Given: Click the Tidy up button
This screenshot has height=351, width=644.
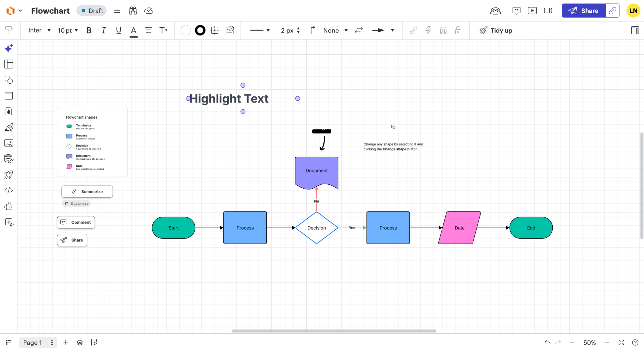Looking at the screenshot, I should tap(496, 30).
